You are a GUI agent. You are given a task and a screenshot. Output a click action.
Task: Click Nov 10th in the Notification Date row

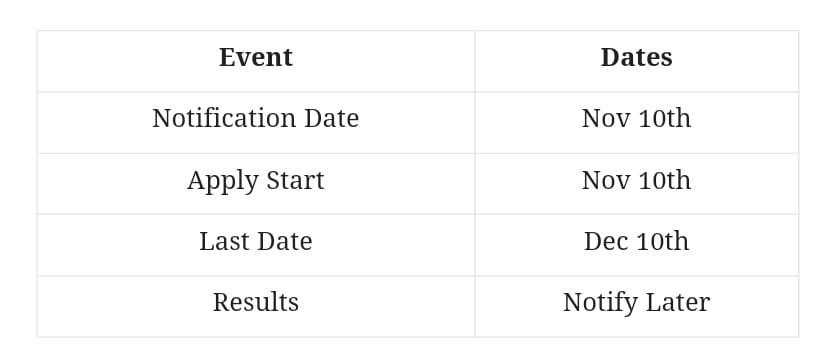coord(636,118)
